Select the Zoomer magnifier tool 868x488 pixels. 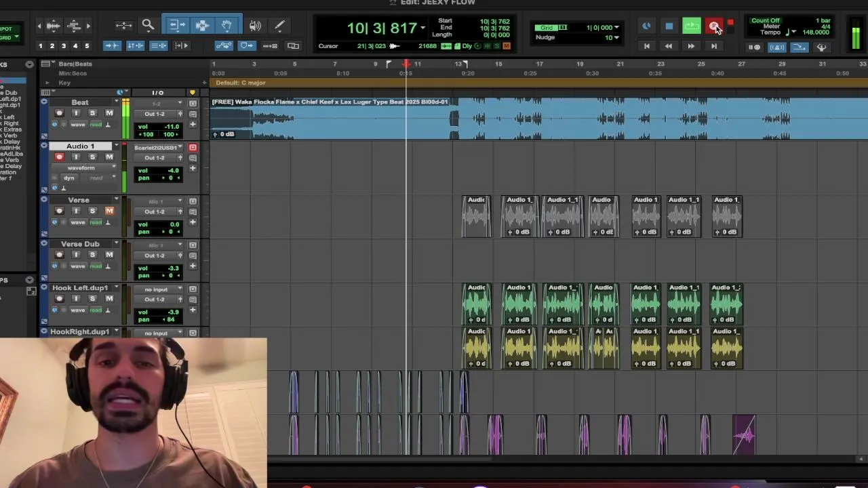(x=148, y=26)
